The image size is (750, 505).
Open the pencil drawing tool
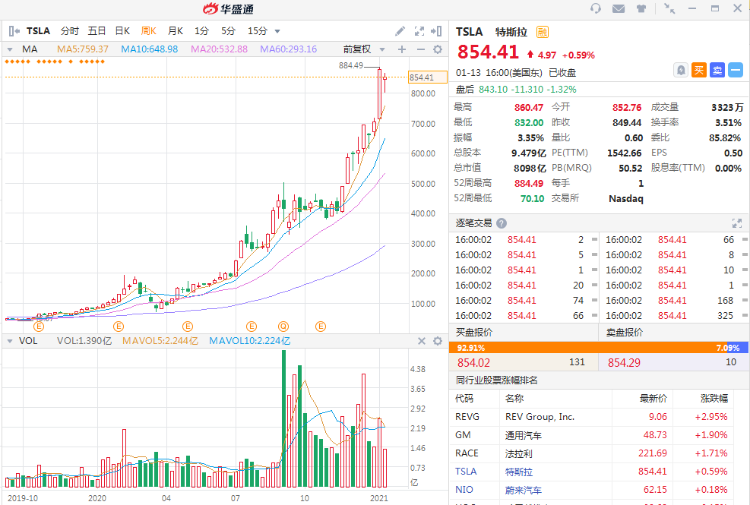[400, 31]
